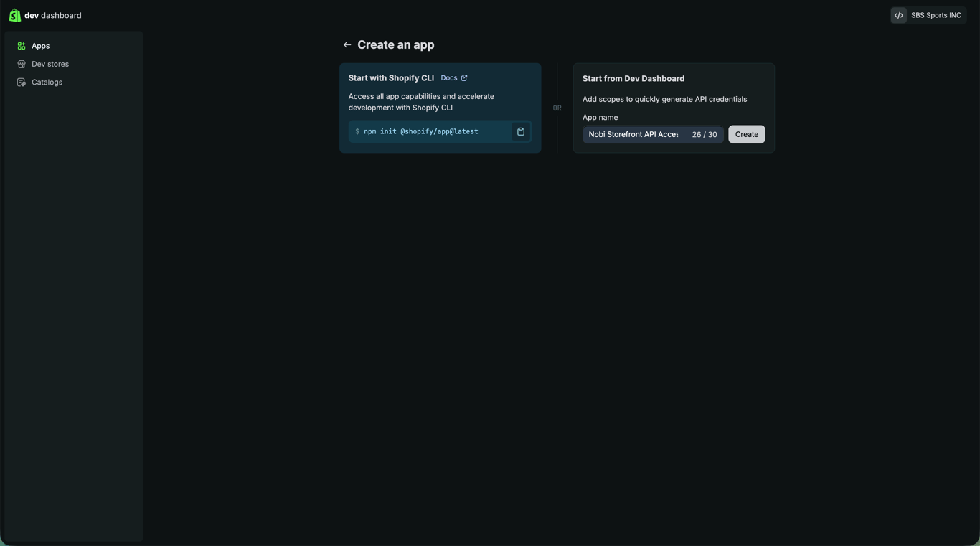Click the 26 / 30 character counter
The width and height of the screenshot is (980, 546).
click(x=705, y=135)
